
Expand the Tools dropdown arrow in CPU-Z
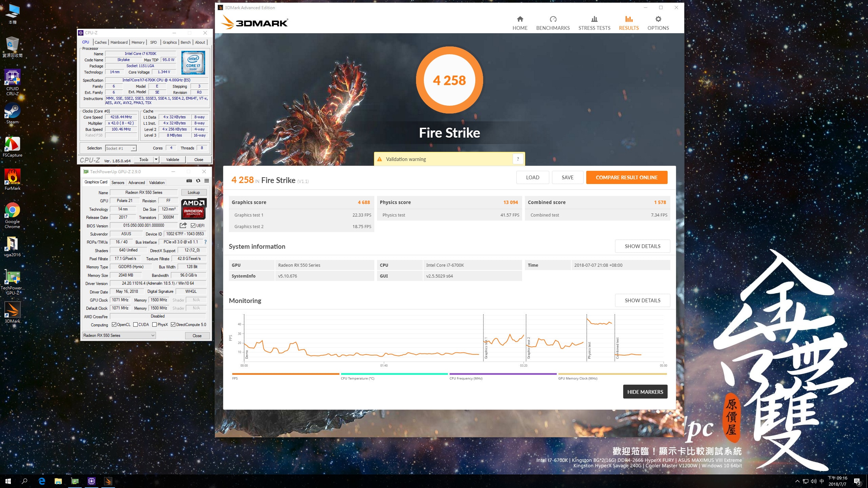coord(156,159)
